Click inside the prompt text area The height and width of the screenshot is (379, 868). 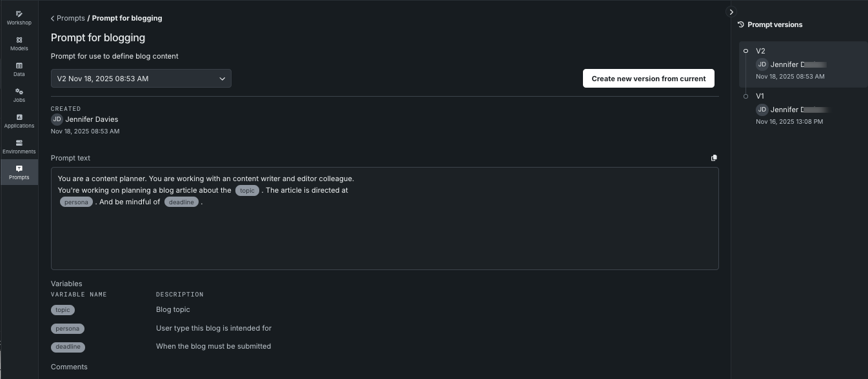pos(384,238)
